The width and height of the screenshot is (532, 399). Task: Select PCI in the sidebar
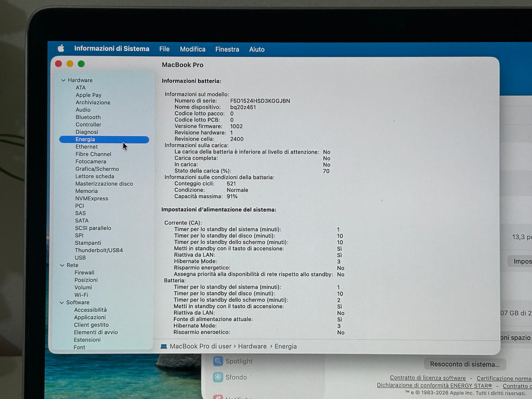coord(79,206)
